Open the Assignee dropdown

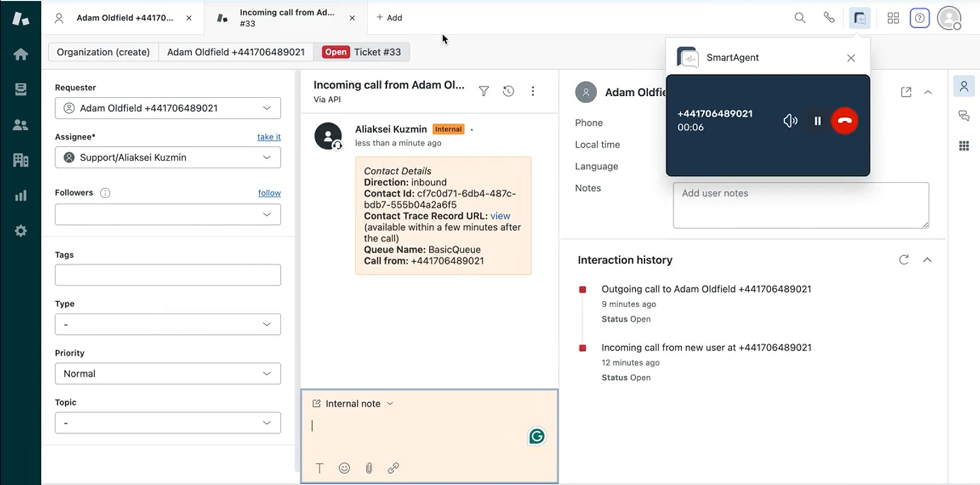click(168, 158)
